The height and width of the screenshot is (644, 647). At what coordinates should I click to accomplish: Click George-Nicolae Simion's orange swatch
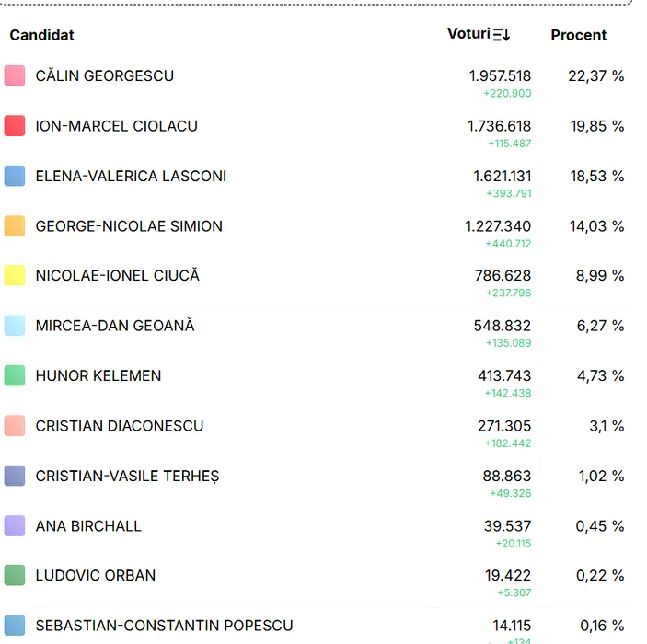coord(15,226)
